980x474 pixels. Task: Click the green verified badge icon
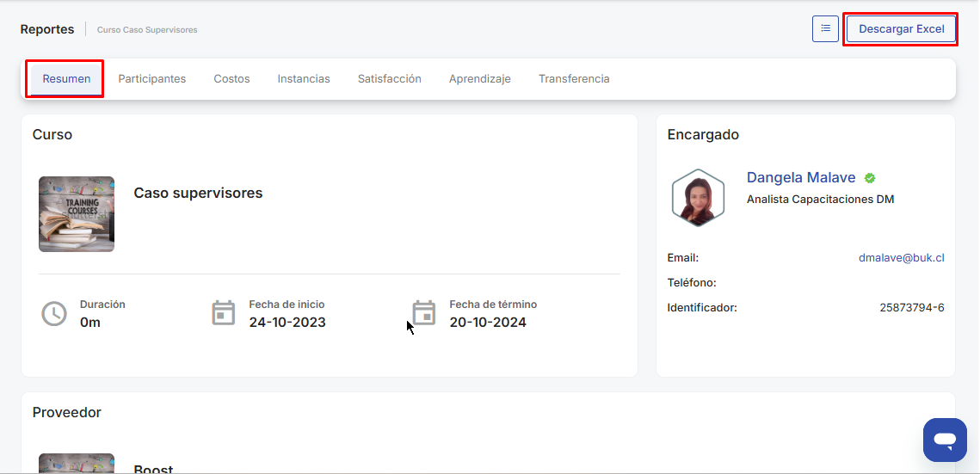(x=870, y=178)
